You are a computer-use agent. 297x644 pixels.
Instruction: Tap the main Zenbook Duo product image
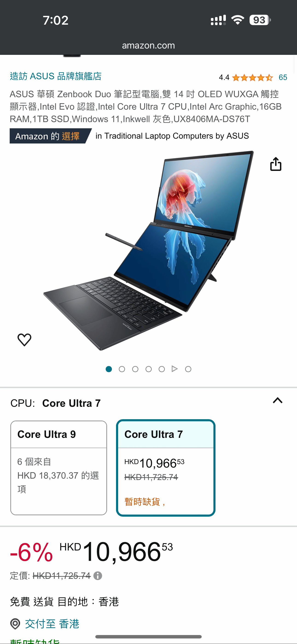coord(148,251)
